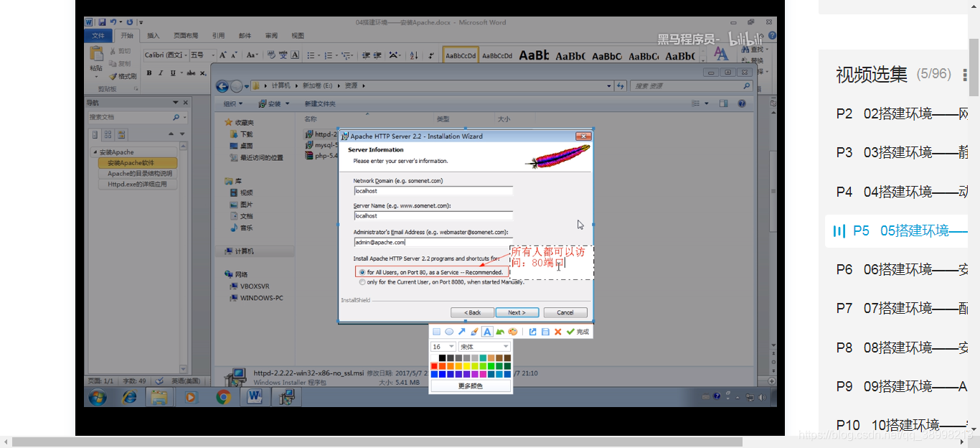
Task: Click Word's save icon in quick access
Action: pos(103,22)
